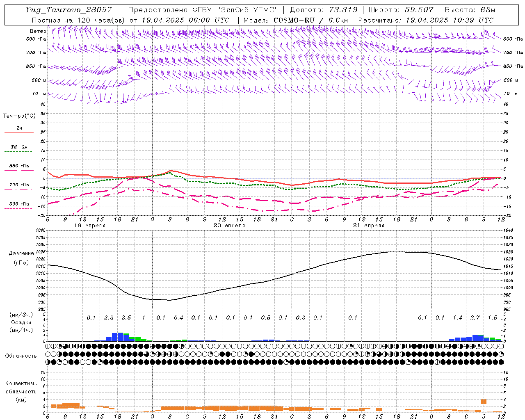Click the Рассчитано: 19.04.2025 10:39 UTC text

425,20
